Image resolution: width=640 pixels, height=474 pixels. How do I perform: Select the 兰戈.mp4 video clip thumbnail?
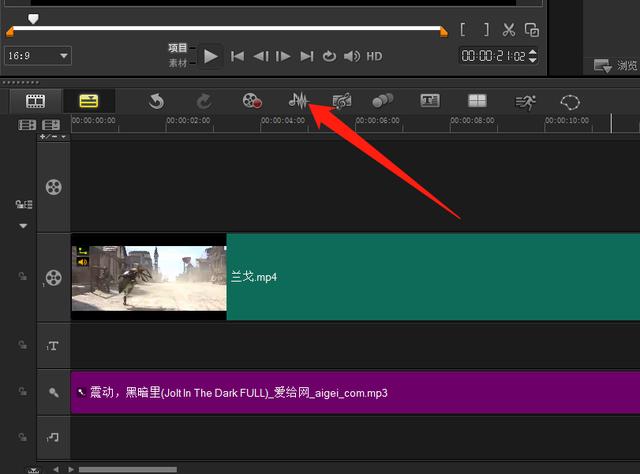point(149,277)
